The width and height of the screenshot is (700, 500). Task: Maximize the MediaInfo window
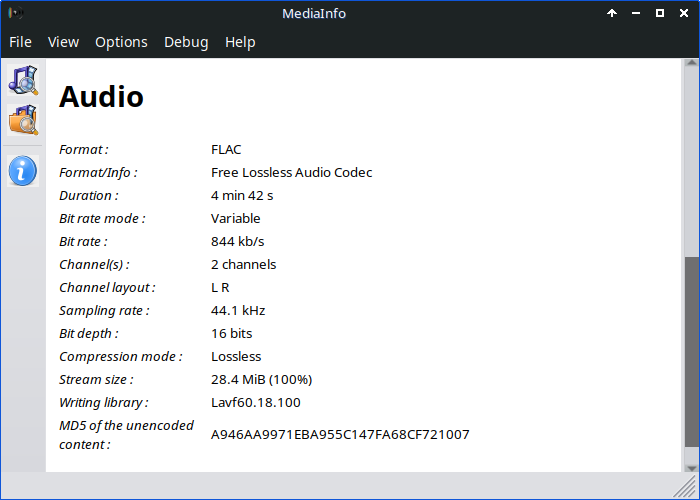tap(660, 13)
